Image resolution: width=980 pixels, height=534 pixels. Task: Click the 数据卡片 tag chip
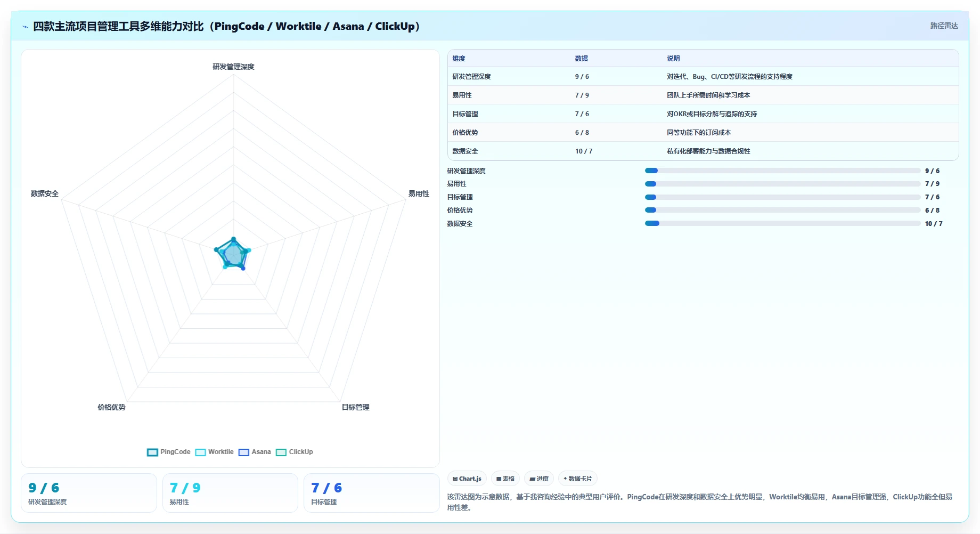(578, 479)
